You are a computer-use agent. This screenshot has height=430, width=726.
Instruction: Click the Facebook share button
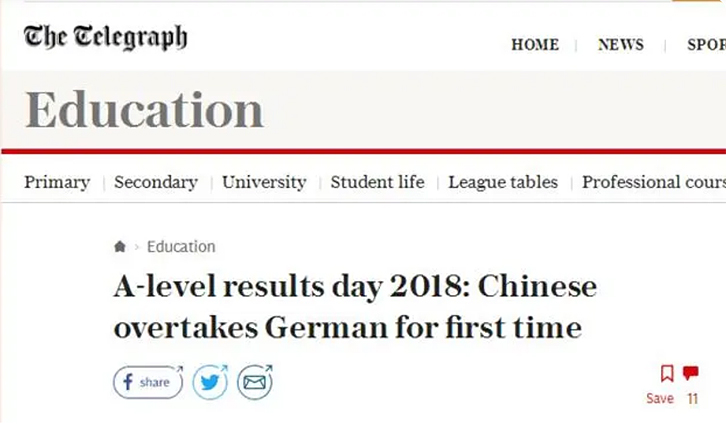point(147,382)
